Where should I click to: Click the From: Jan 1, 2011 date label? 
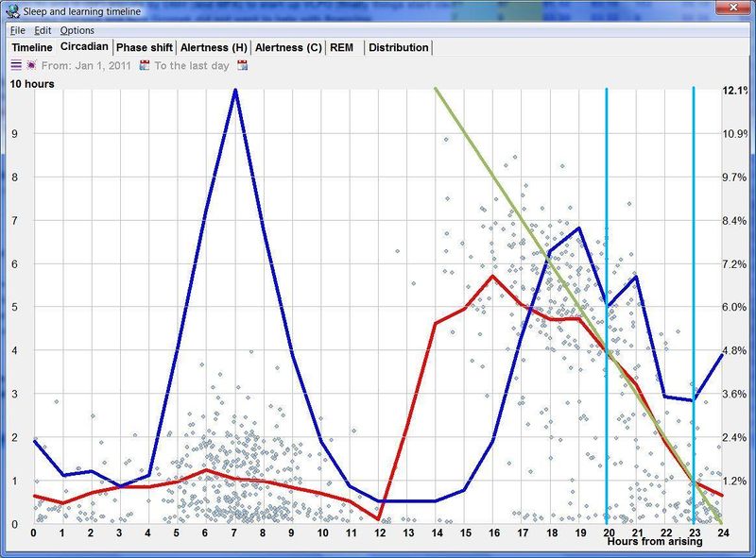tap(86, 66)
